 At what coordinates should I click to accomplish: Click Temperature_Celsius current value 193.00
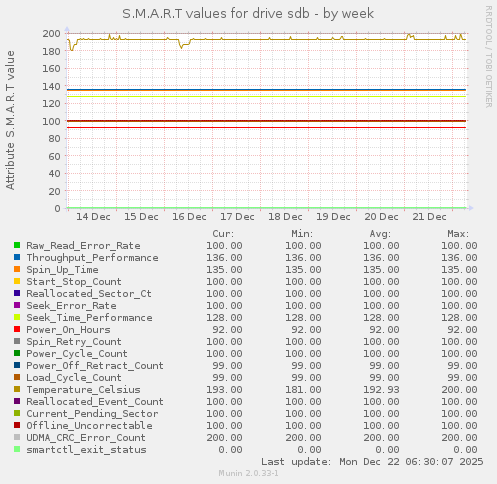224,390
